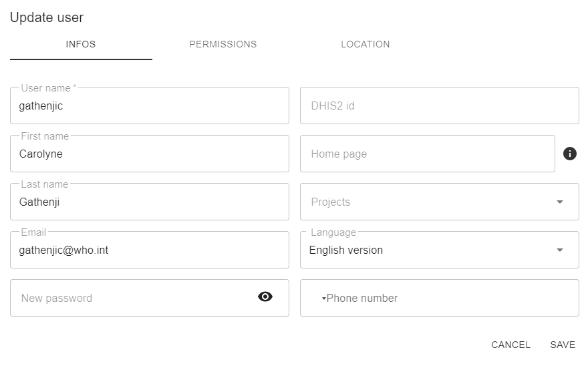
Task: Click the Cancel button
Action: 510,345
